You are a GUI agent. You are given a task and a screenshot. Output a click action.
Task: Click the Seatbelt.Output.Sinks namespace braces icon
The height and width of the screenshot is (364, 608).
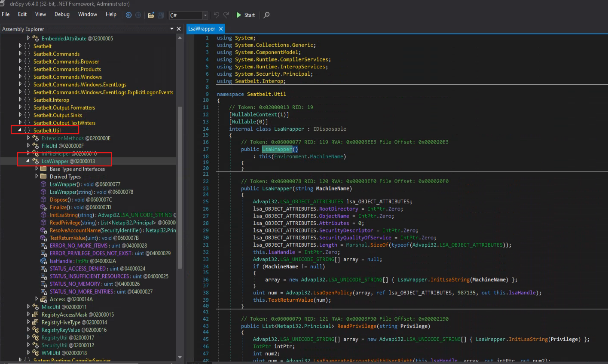(x=27, y=115)
